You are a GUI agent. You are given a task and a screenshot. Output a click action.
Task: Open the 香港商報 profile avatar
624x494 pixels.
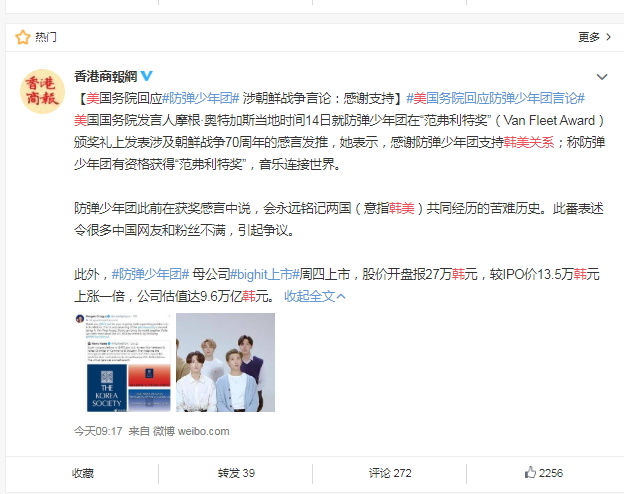tap(42, 92)
